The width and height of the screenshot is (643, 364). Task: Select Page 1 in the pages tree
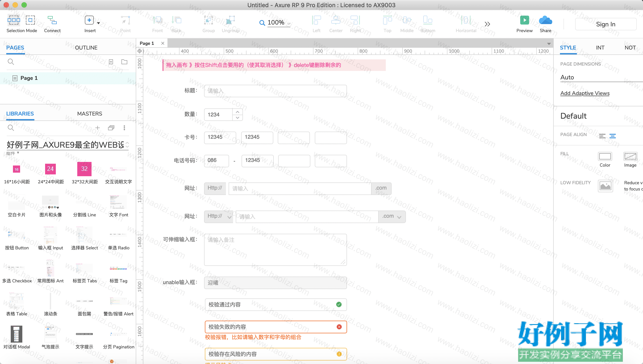coord(68,78)
